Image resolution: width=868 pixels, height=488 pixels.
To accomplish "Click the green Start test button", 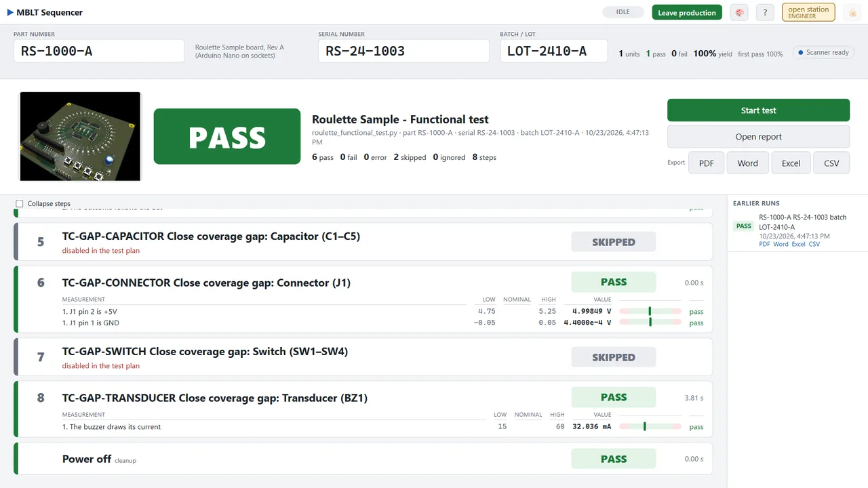I will [x=758, y=110].
